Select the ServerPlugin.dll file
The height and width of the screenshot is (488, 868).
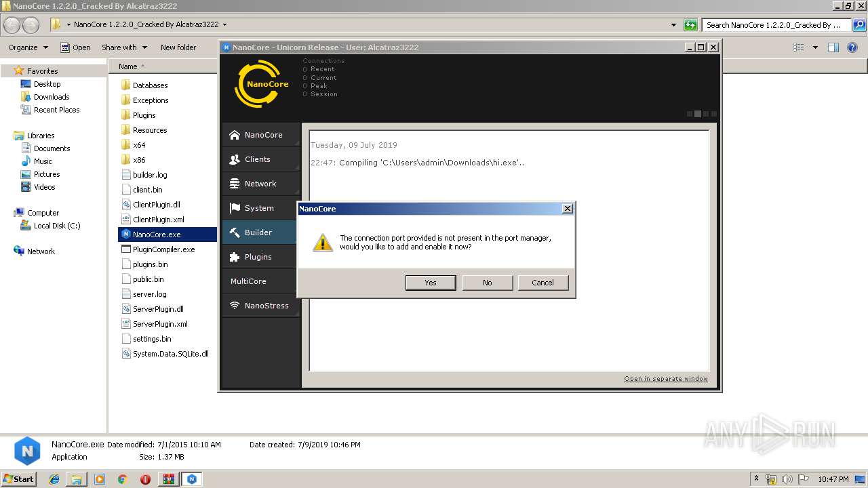[x=153, y=309]
